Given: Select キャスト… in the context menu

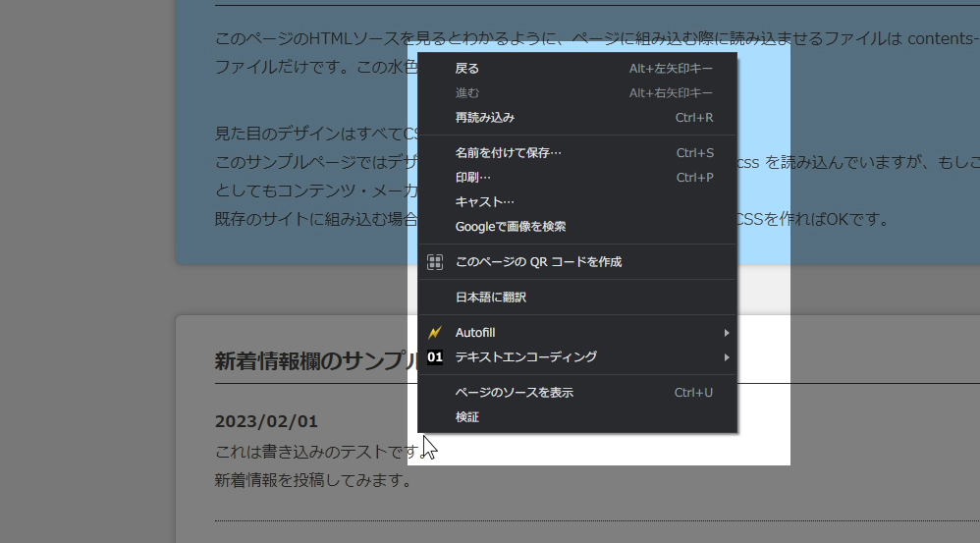Looking at the screenshot, I should point(485,202).
